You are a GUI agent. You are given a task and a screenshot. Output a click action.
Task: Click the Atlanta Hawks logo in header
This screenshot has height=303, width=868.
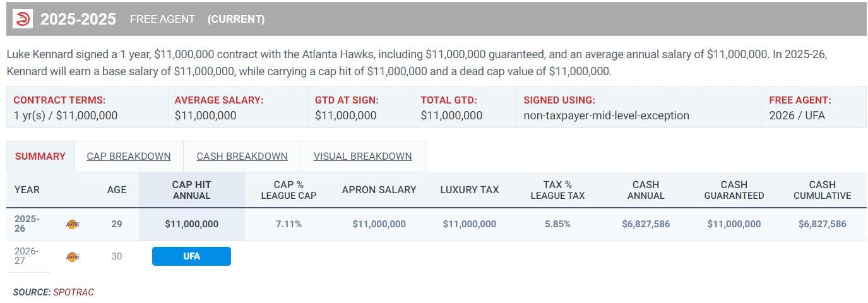tap(22, 19)
